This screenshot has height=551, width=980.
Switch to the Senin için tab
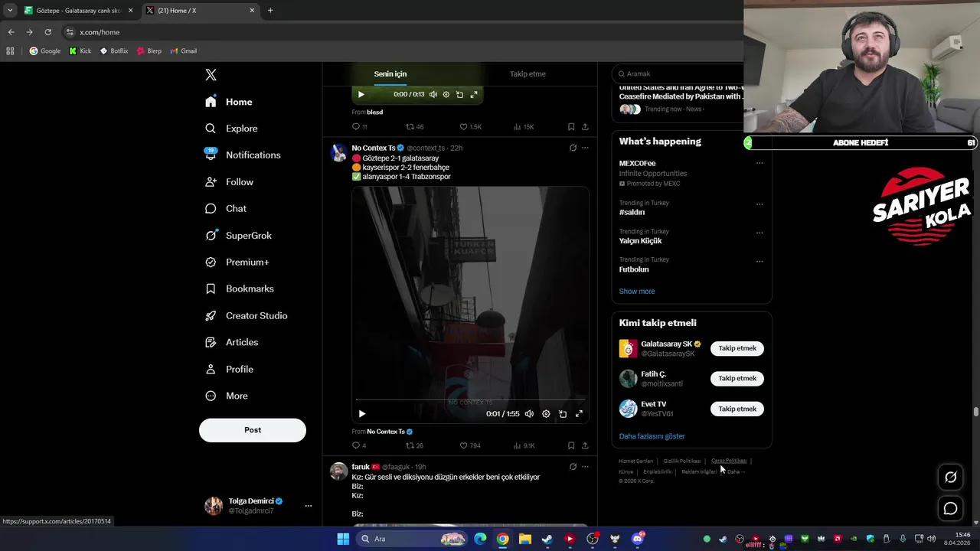(x=390, y=74)
